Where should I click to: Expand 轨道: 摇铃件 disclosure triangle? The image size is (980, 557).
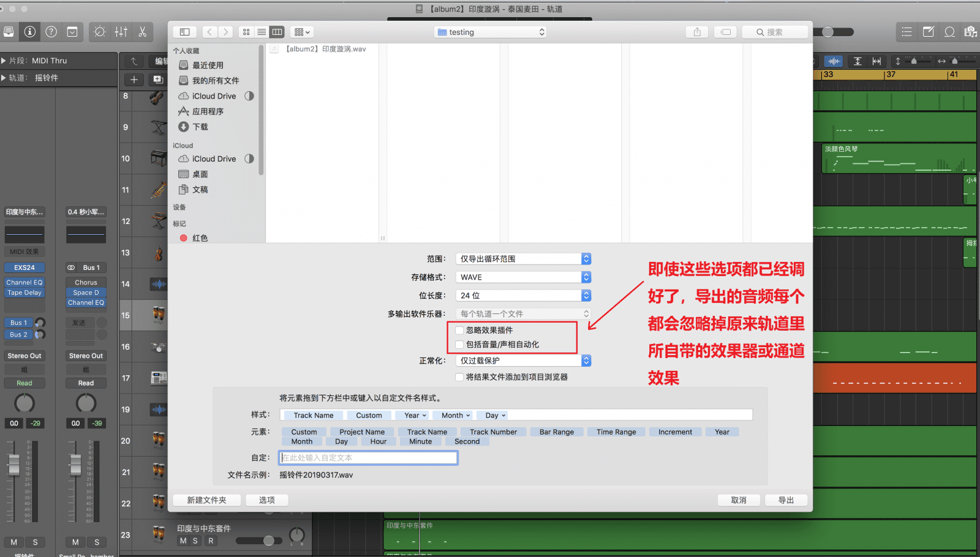pyautogui.click(x=4, y=78)
